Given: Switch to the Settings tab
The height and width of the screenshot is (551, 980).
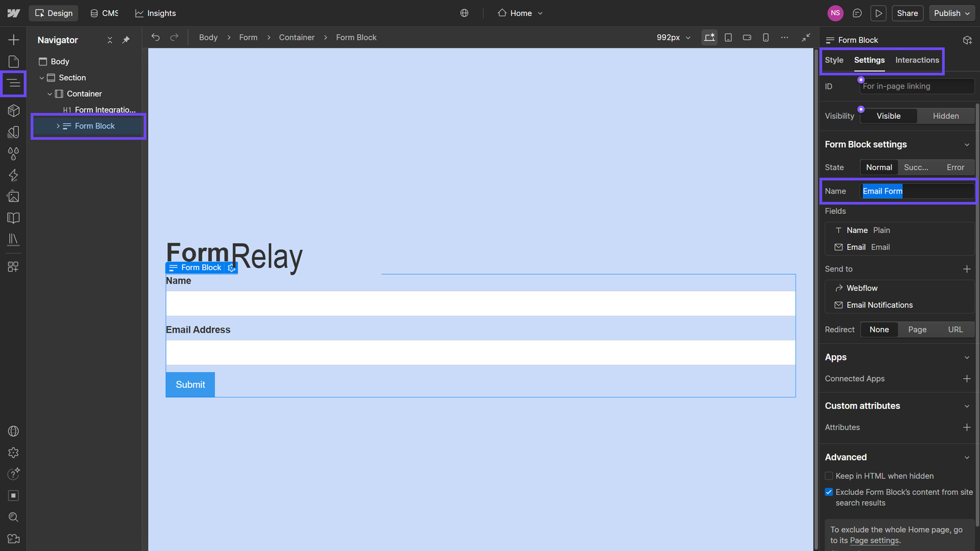Looking at the screenshot, I should point(869,60).
